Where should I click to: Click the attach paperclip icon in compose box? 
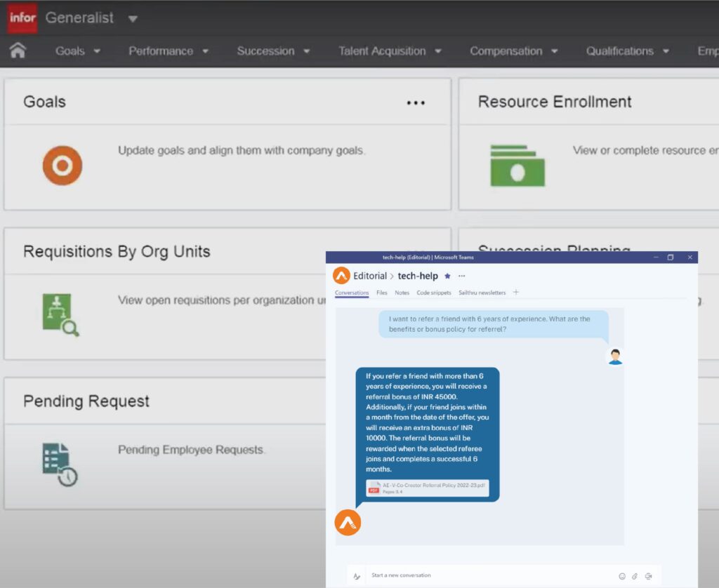click(635, 576)
